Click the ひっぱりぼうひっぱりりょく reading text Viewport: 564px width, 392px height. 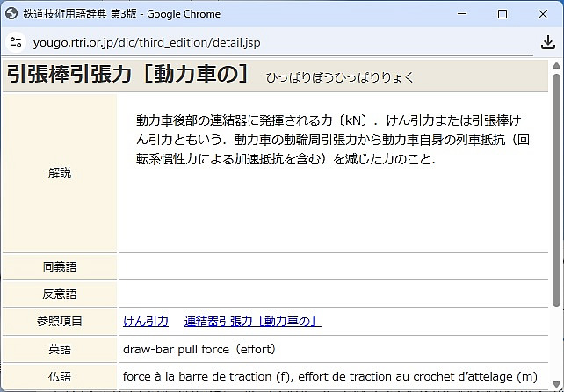pyautogui.click(x=340, y=77)
